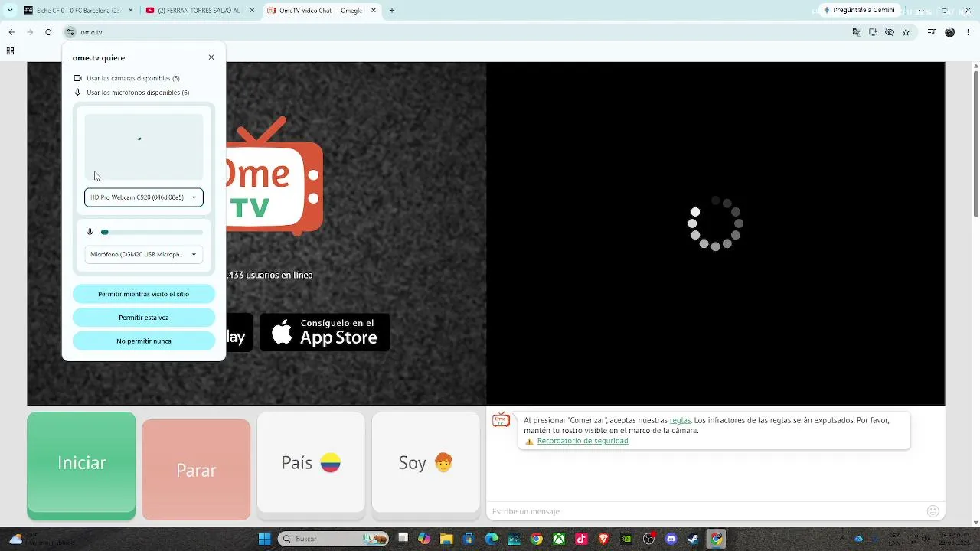Click the ome.tv address bar
980x551 pixels.
point(459,32)
